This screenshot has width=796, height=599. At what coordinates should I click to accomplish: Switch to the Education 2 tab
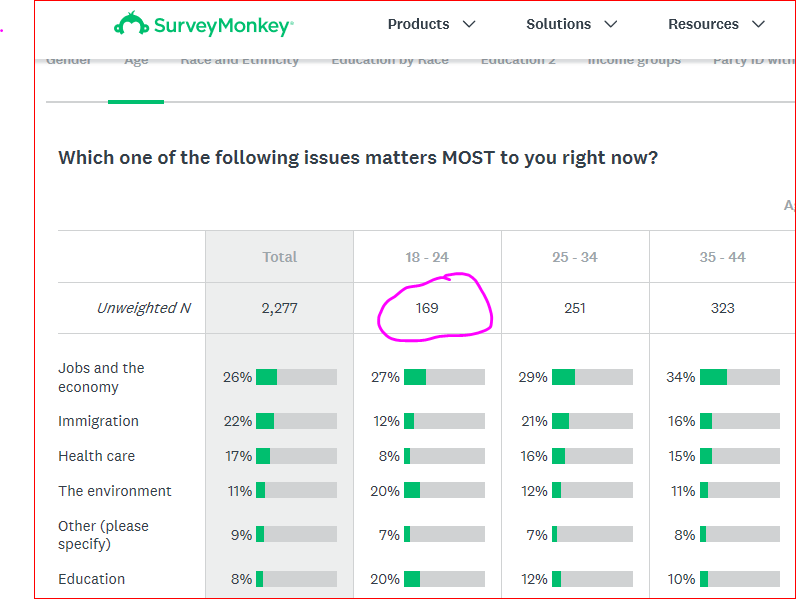518,62
